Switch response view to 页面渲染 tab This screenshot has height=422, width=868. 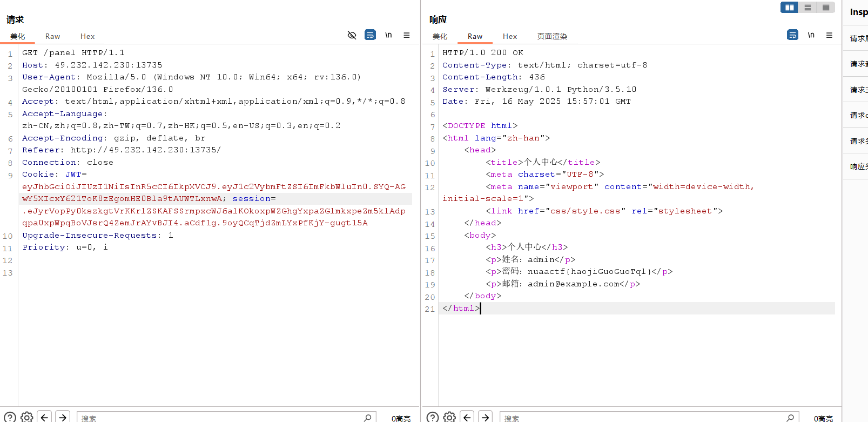[x=552, y=36]
